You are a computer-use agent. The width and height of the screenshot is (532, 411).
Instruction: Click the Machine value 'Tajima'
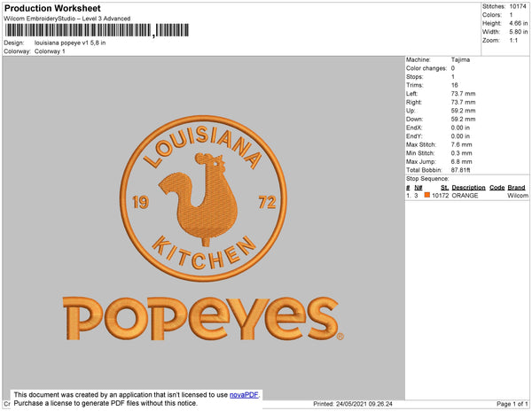click(x=460, y=59)
